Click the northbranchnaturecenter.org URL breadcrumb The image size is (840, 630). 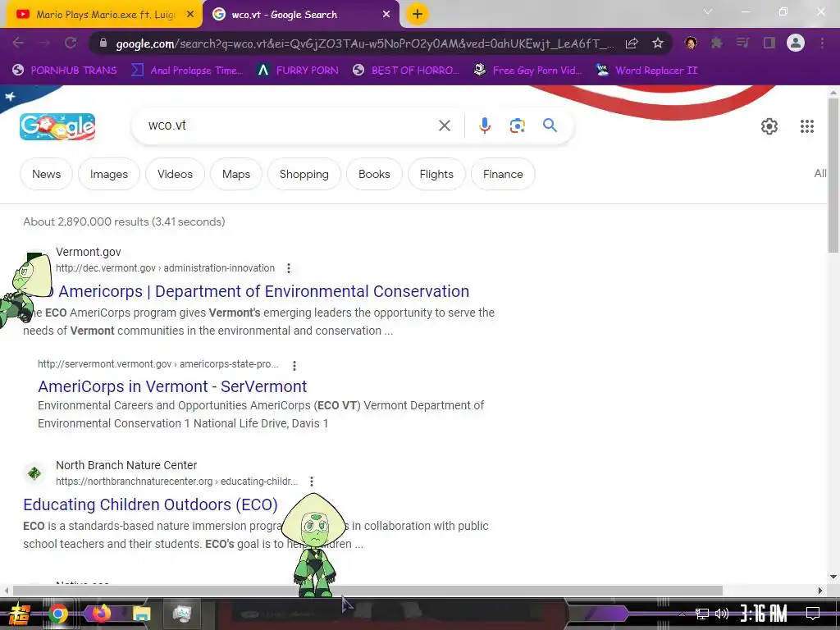[177, 481]
